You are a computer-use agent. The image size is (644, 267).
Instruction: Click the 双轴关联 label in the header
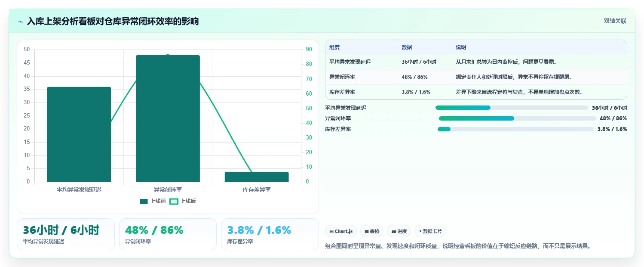pos(615,21)
